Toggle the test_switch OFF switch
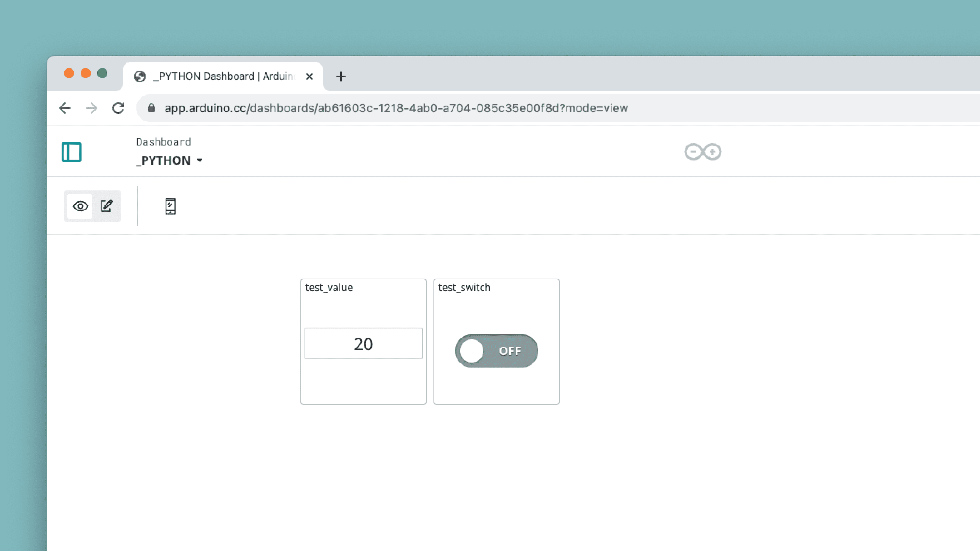Viewport: 980px width, 551px height. [x=496, y=351]
